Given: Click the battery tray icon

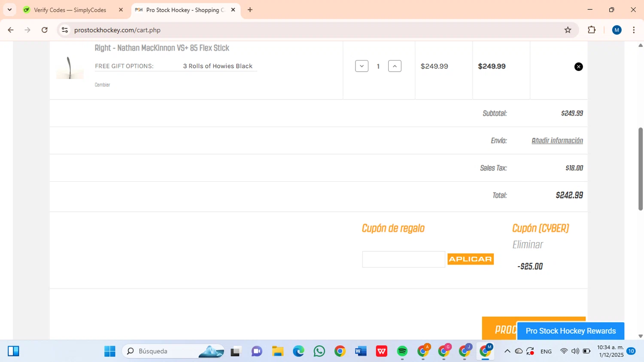Looking at the screenshot, I should point(586,351).
